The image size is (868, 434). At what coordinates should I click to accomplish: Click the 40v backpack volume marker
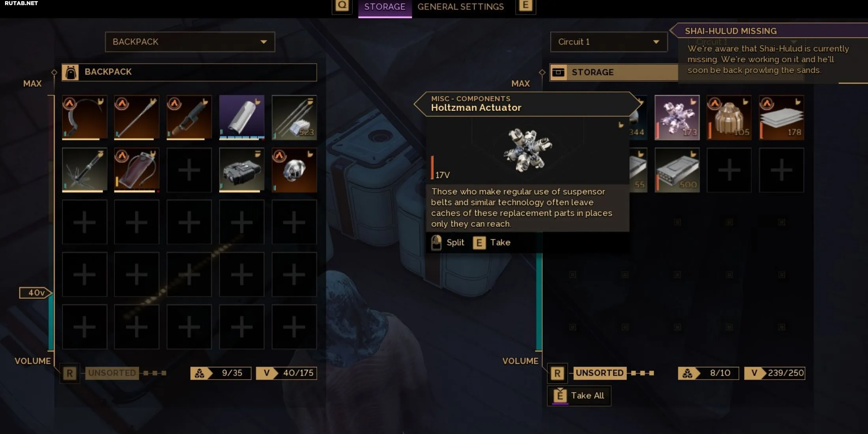[x=36, y=293]
